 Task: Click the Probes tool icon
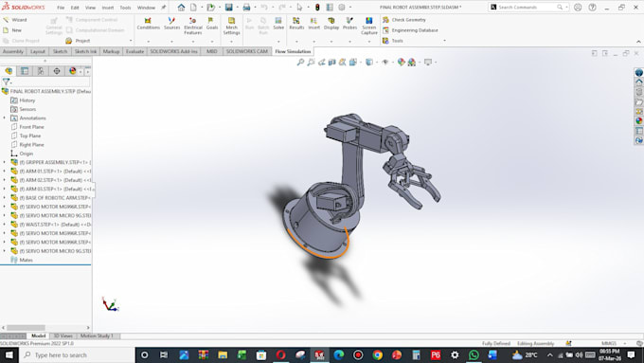[349, 21]
